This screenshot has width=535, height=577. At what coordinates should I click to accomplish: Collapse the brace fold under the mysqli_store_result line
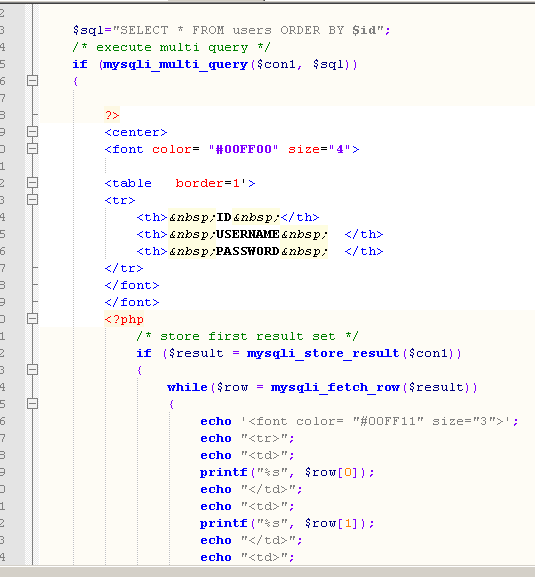click(x=32, y=369)
